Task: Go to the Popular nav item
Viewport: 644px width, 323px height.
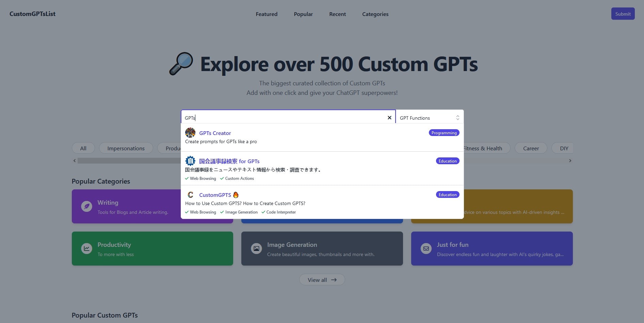Action: click(x=303, y=14)
